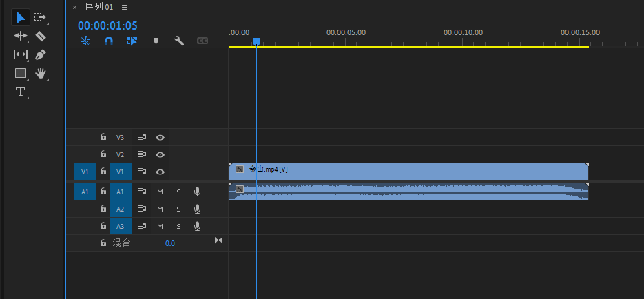The image size is (644, 299).
Task: Lock the V3 track
Action: tap(103, 137)
